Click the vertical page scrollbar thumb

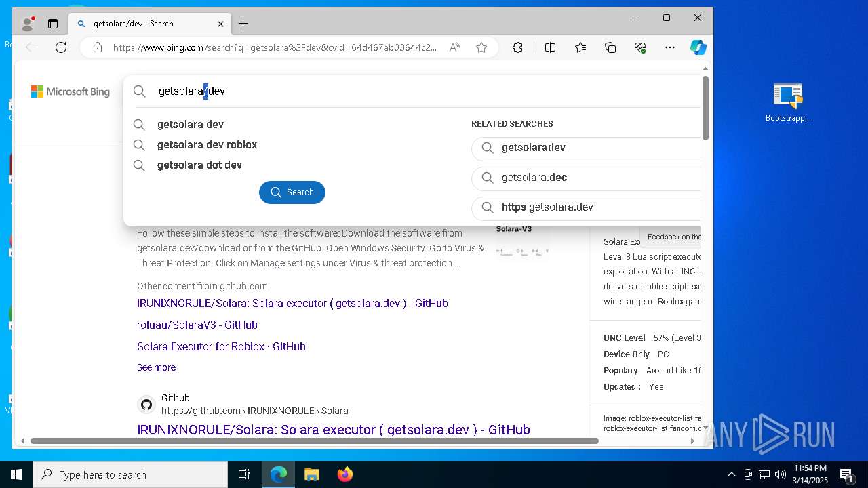705,108
